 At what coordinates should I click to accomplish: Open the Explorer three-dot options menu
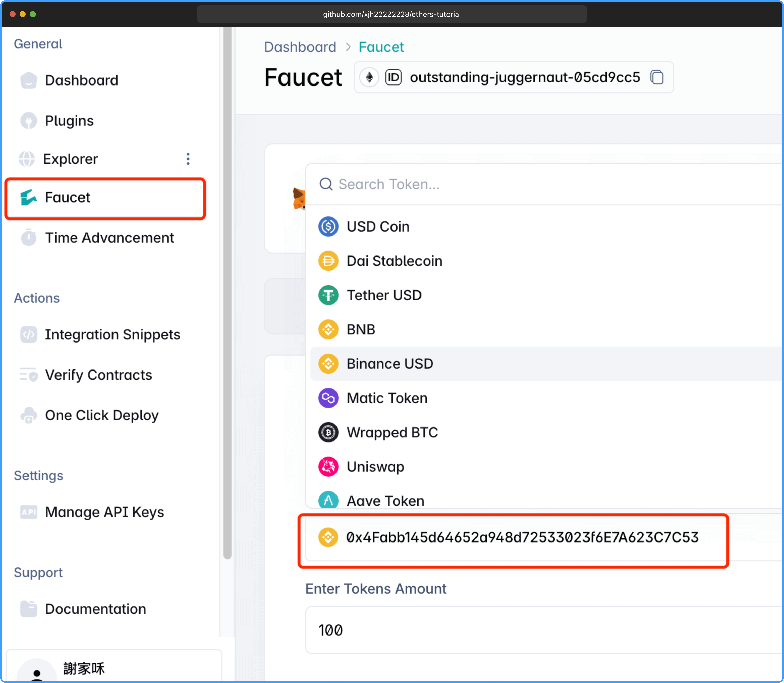coord(188,159)
